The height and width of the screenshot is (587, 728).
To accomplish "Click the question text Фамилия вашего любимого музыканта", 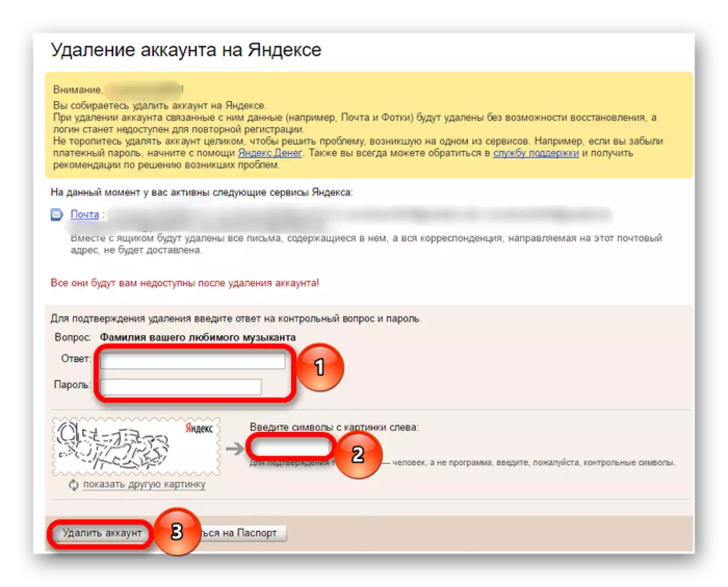I will coord(198,338).
